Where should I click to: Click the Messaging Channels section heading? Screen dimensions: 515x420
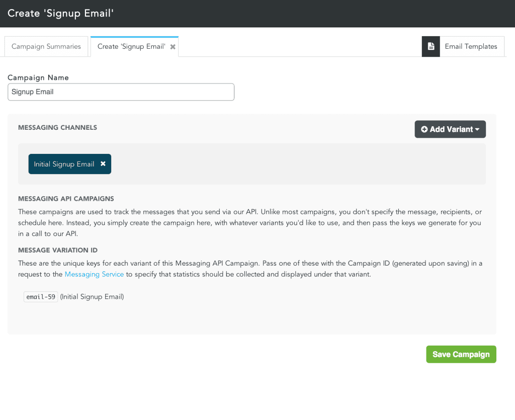[x=57, y=128]
